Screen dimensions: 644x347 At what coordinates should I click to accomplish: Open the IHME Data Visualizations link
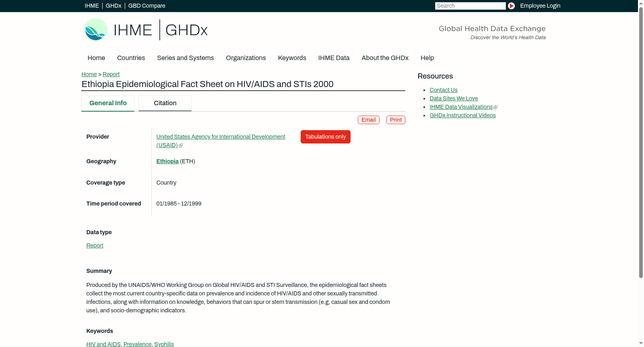[x=461, y=107]
